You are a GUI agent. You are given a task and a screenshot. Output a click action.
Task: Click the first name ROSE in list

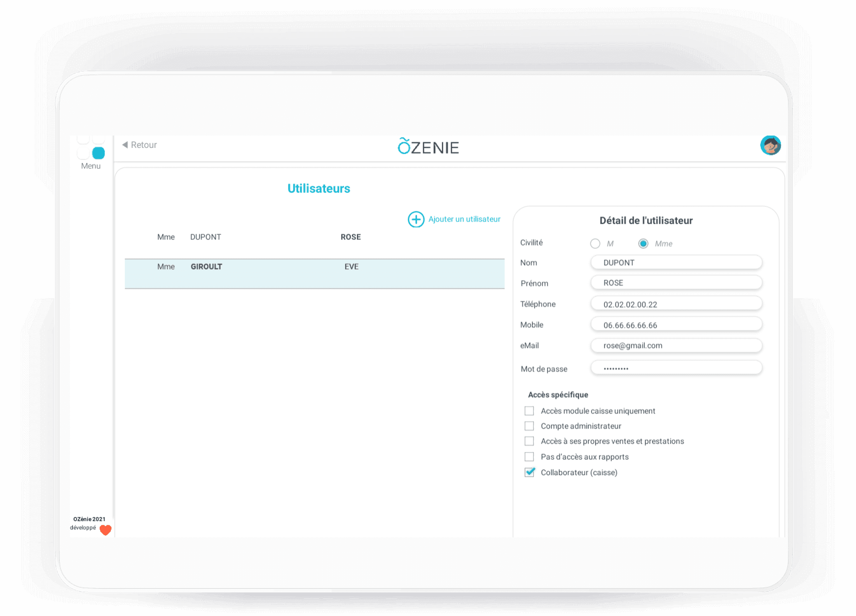click(x=351, y=237)
